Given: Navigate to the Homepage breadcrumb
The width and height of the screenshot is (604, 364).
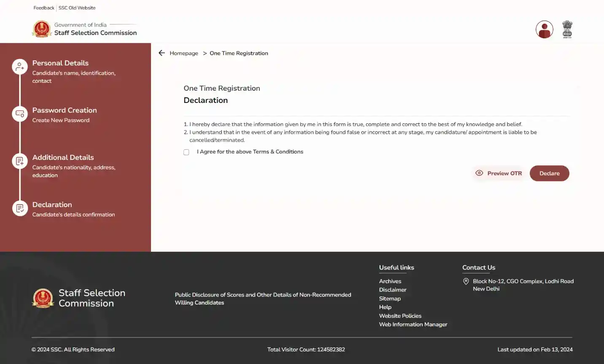Looking at the screenshot, I should click(184, 53).
